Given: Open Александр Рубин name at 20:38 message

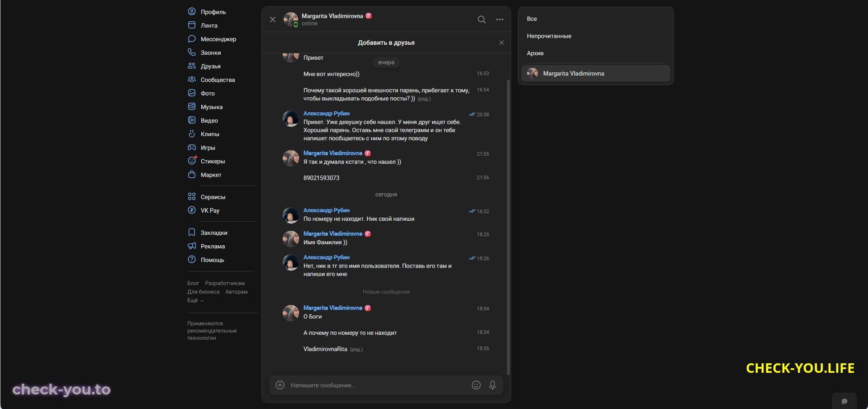Looking at the screenshot, I should click(327, 114).
